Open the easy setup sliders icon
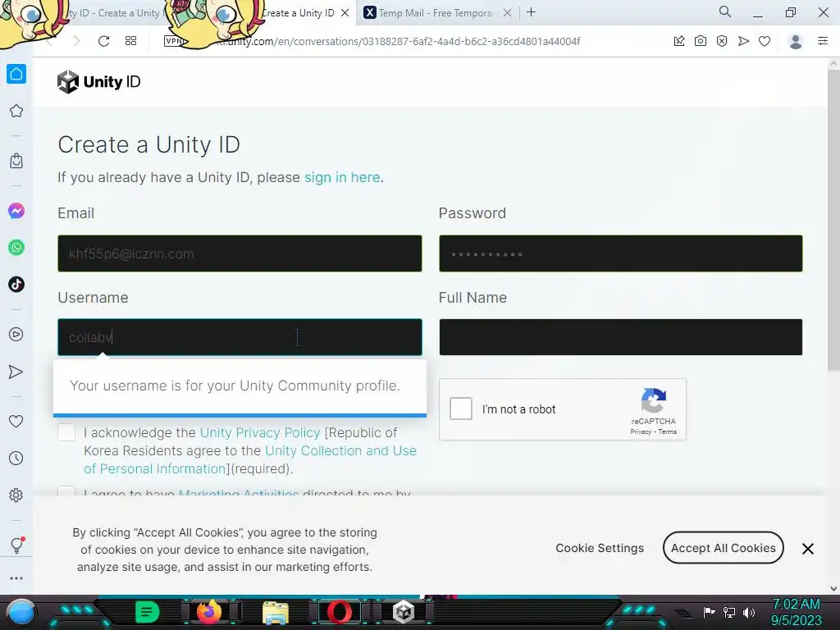This screenshot has width=840, height=630. click(823, 41)
